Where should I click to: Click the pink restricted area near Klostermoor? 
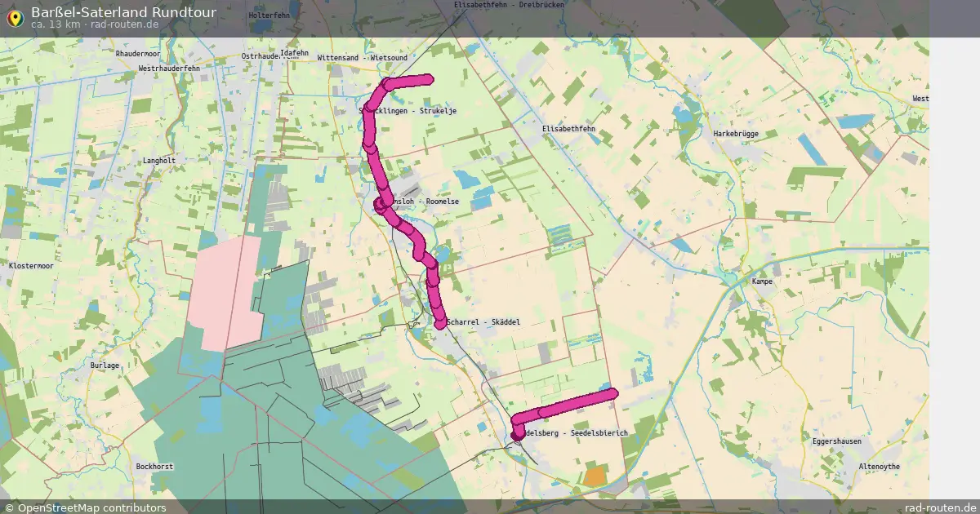(x=225, y=294)
